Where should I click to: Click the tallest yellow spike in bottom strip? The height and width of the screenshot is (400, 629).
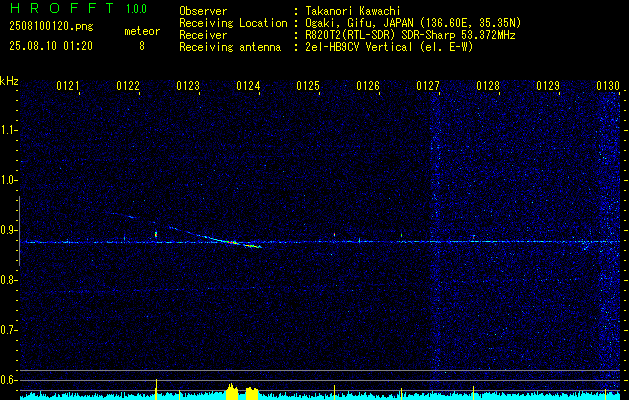[156, 388]
